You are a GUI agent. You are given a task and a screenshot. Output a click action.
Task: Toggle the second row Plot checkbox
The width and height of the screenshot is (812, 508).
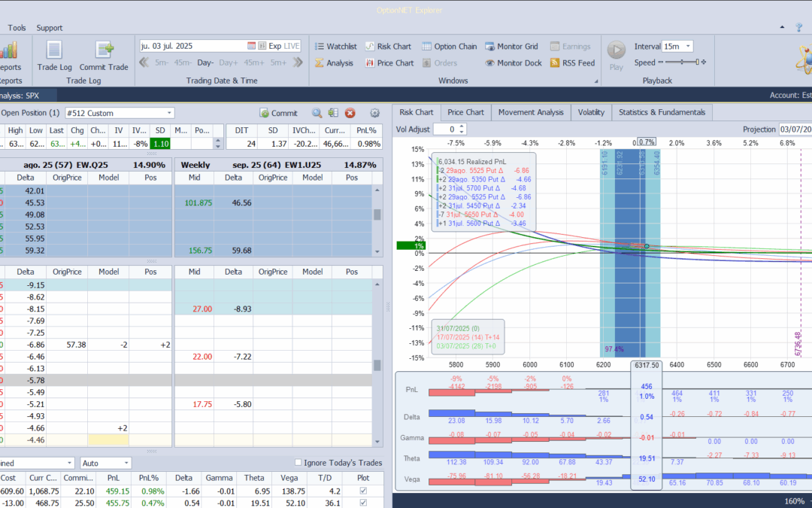[364, 503]
